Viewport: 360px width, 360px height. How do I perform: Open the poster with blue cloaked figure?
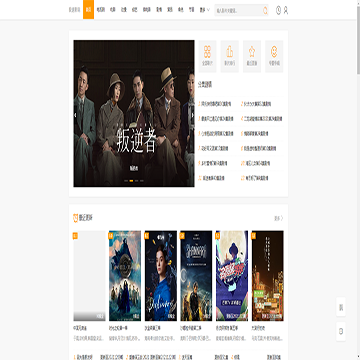coord(125,276)
